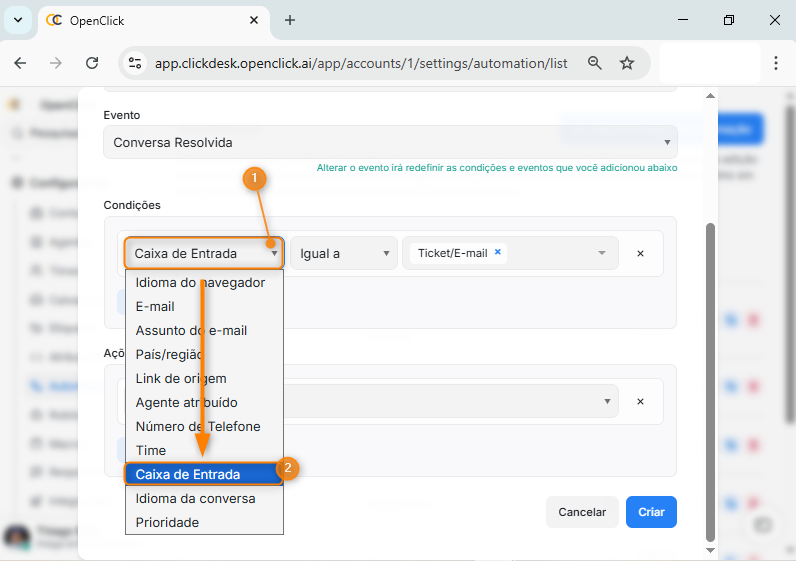
Task: Select Idioma do navegador option
Action: tap(200, 283)
